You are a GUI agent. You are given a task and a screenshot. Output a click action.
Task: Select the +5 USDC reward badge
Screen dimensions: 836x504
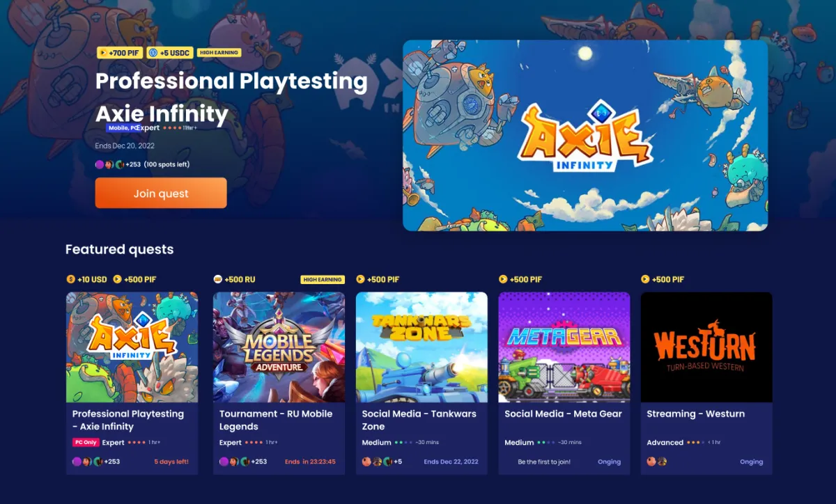(169, 52)
